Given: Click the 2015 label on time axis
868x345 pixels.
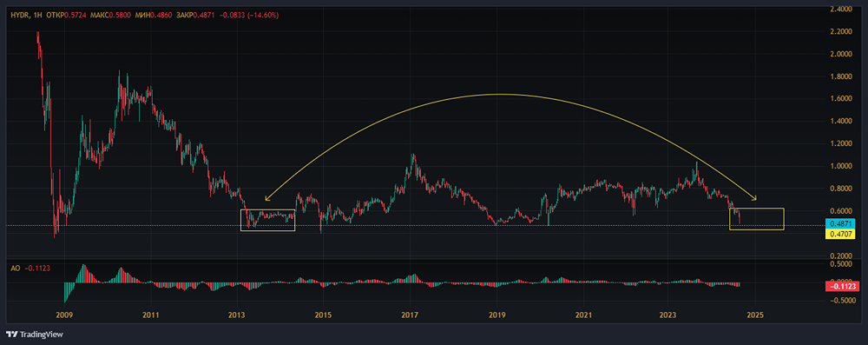Looking at the screenshot, I should [323, 315].
